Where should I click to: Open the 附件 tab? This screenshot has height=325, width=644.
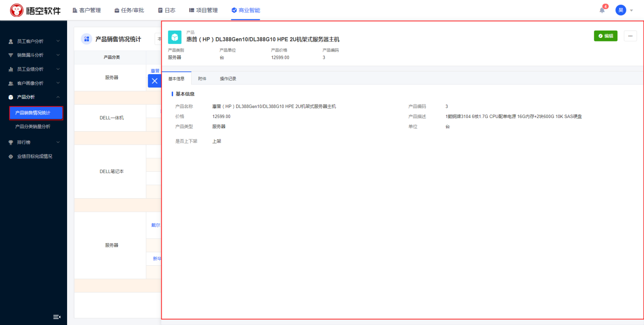202,79
